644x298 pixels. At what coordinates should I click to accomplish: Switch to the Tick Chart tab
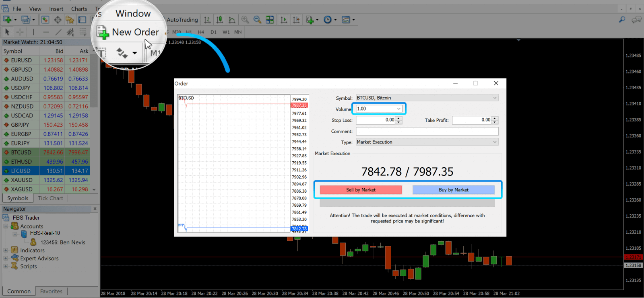(50, 198)
